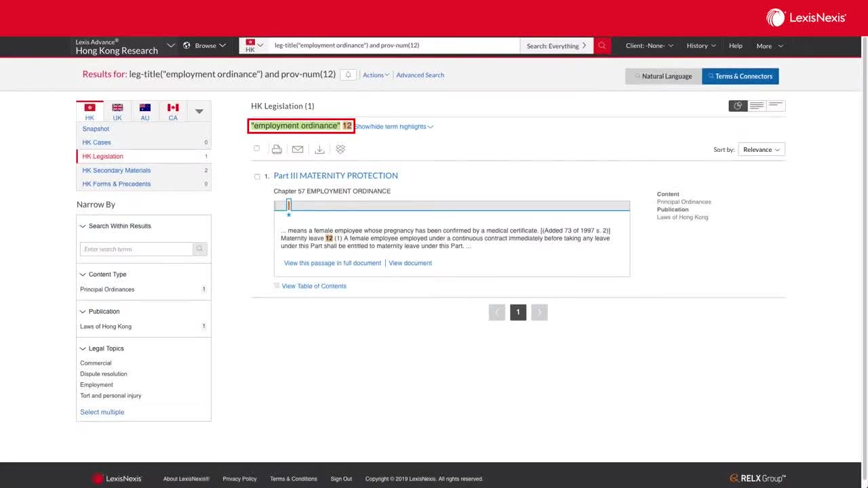This screenshot has width=868, height=488.
Task: Open Search: Everything filter
Action: click(557, 46)
